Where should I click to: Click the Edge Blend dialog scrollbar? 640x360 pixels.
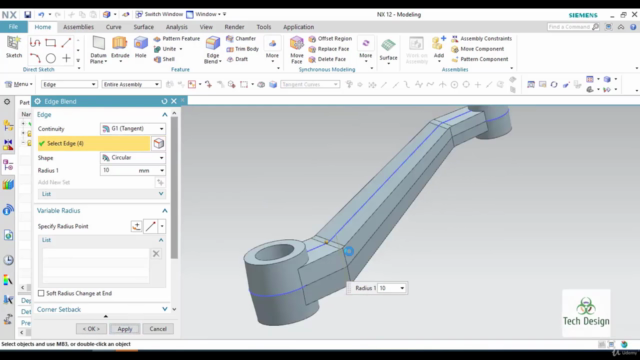coord(174,188)
